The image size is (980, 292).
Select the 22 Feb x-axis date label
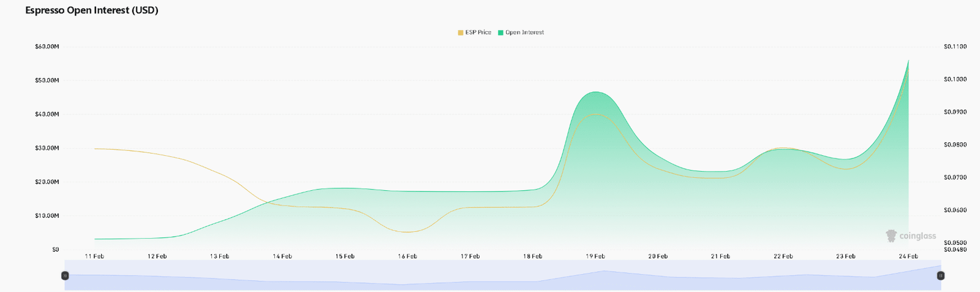(x=783, y=256)
